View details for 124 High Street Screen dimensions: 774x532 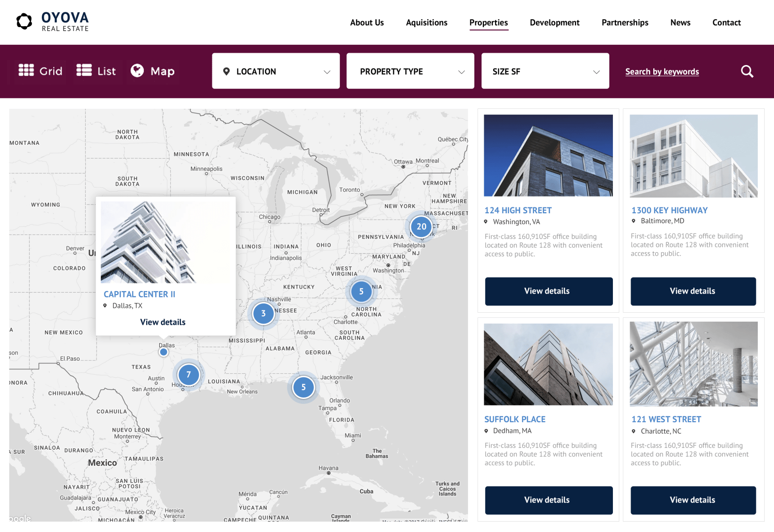click(x=549, y=291)
